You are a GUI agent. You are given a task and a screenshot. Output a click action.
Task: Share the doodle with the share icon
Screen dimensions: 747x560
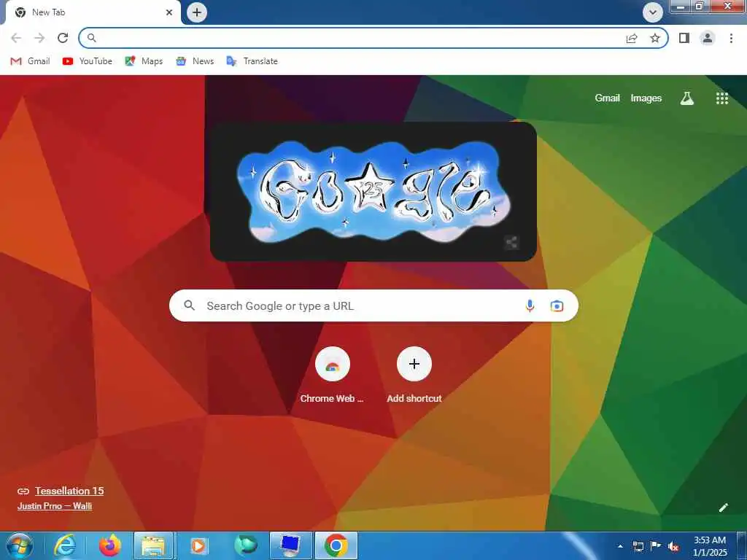[x=511, y=242]
